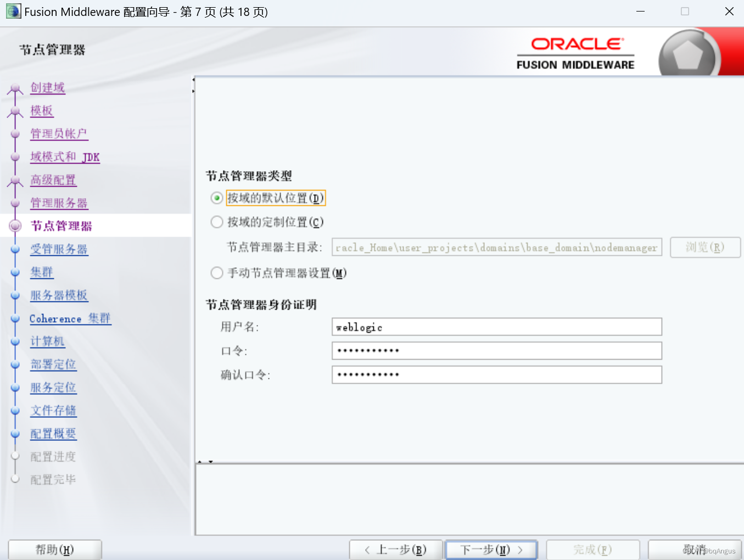Click the step bullet icon beside 计算机

pyautogui.click(x=15, y=341)
